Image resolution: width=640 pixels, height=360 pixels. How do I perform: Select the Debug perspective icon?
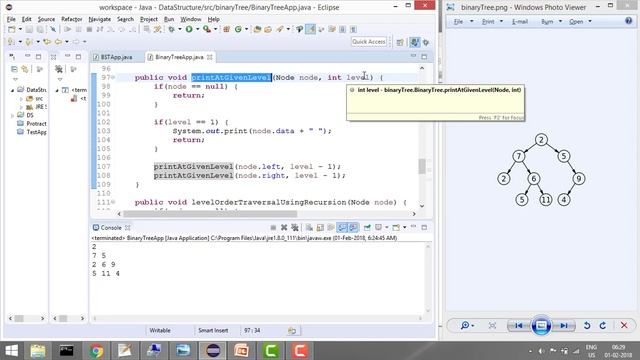pyautogui.click(x=426, y=42)
